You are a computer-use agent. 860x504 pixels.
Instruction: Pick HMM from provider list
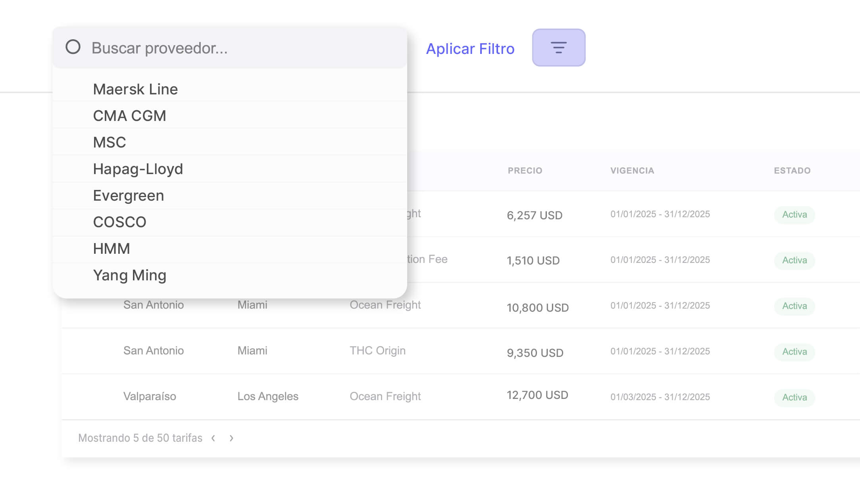coord(112,249)
